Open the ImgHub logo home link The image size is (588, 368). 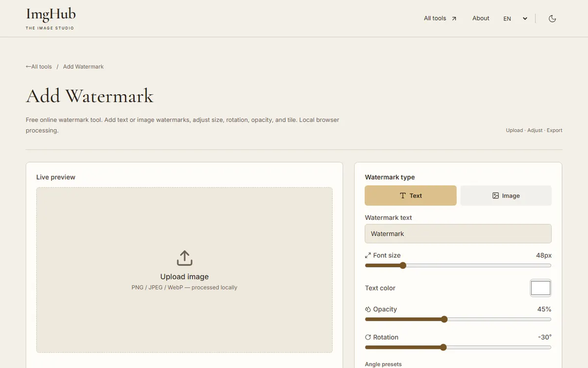coord(50,19)
